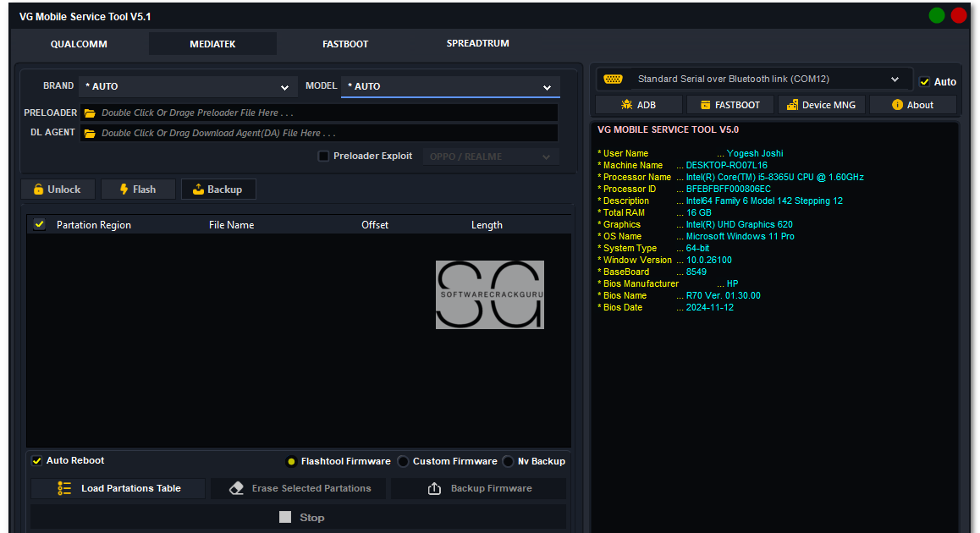This screenshot has height=533, width=980.
Task: Click the Offset column header
Action: point(375,225)
